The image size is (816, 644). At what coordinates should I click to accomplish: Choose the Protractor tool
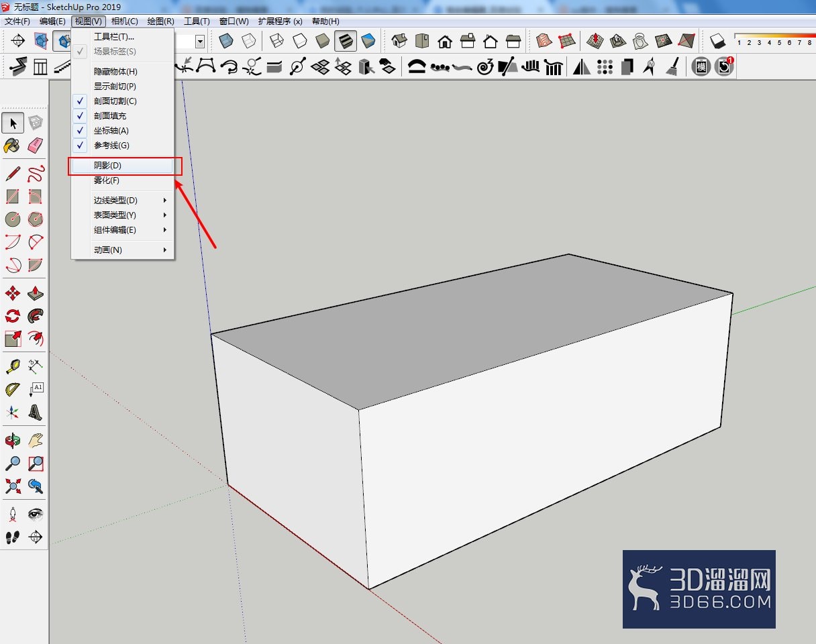pos(13,390)
